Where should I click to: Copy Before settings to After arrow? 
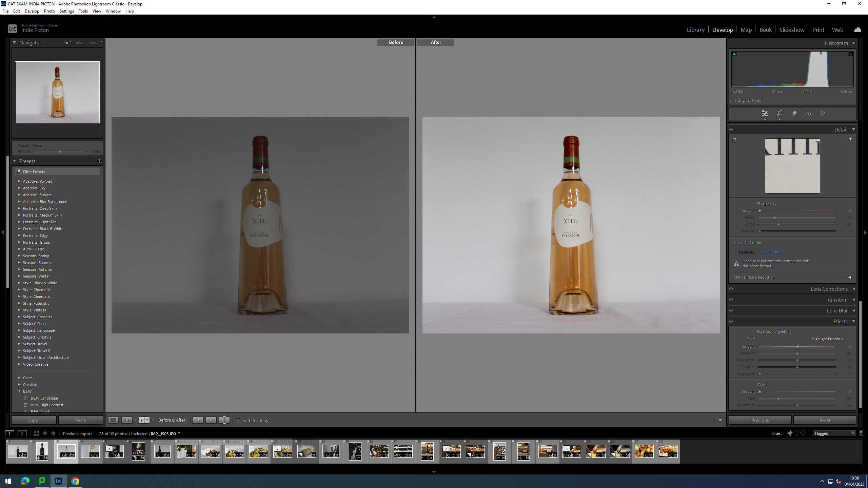click(198, 420)
